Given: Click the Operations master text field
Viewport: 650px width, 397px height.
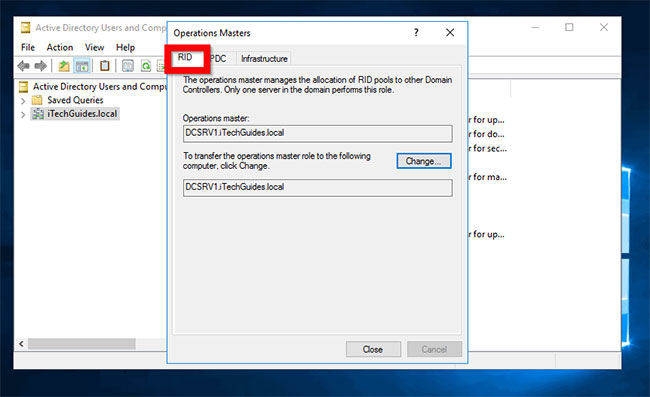Looking at the screenshot, I should click(x=318, y=133).
